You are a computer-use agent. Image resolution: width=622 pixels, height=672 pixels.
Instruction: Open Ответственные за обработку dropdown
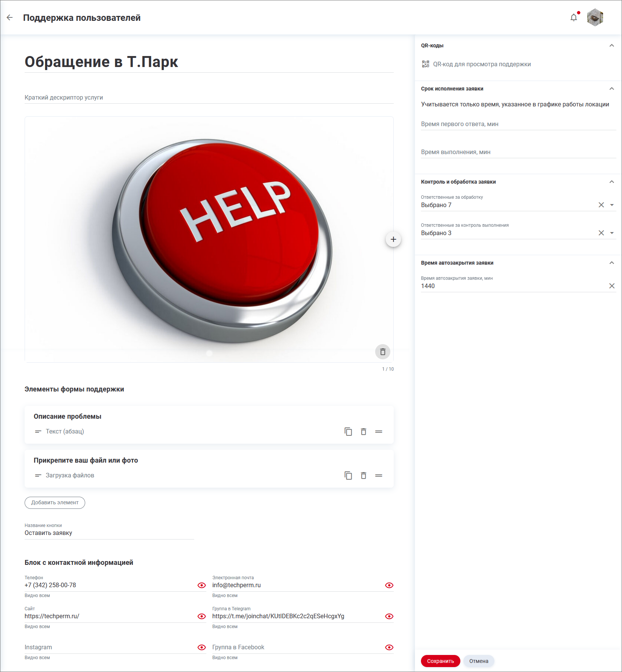pyautogui.click(x=612, y=205)
